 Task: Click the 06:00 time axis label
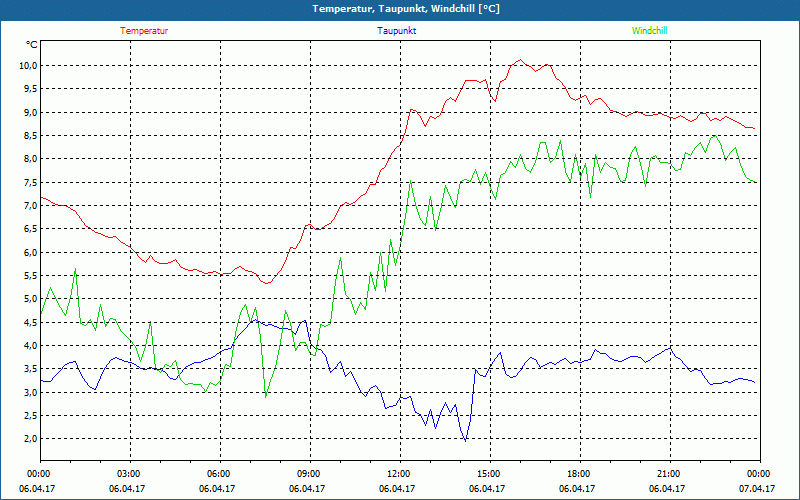pos(220,474)
